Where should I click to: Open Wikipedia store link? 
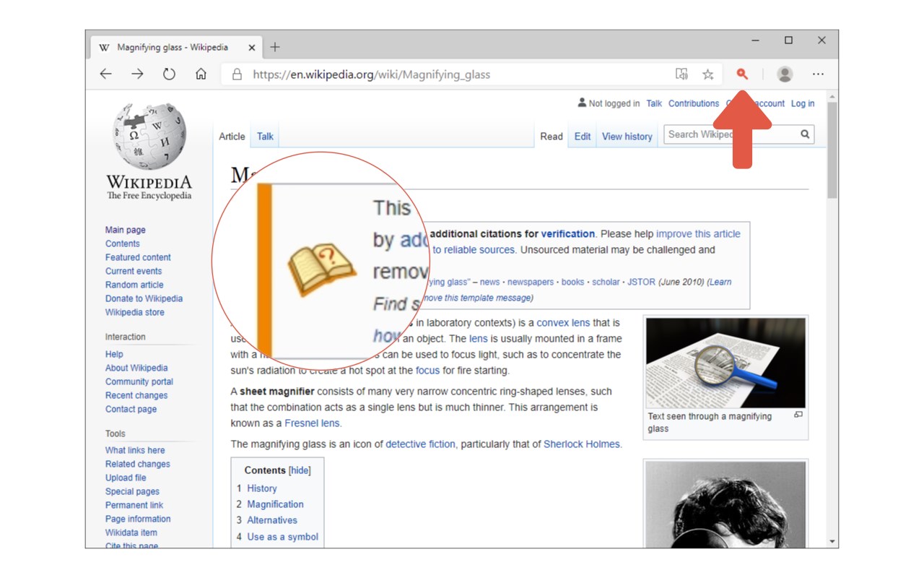point(135,312)
